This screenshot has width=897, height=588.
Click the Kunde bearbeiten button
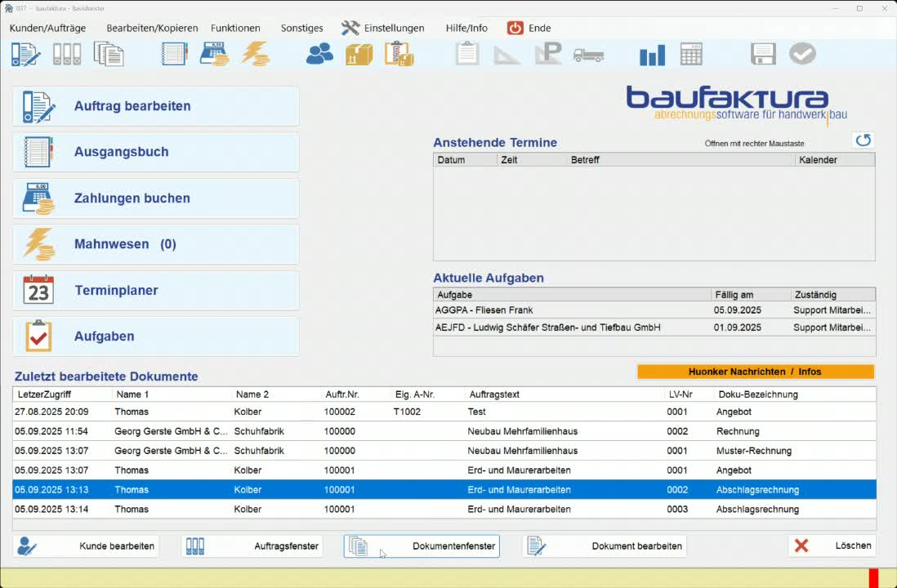click(86, 546)
